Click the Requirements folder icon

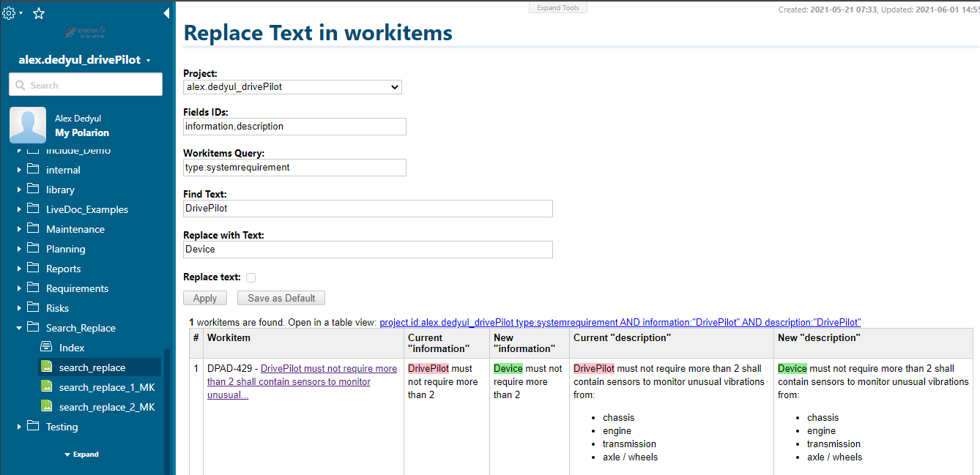[x=32, y=288]
